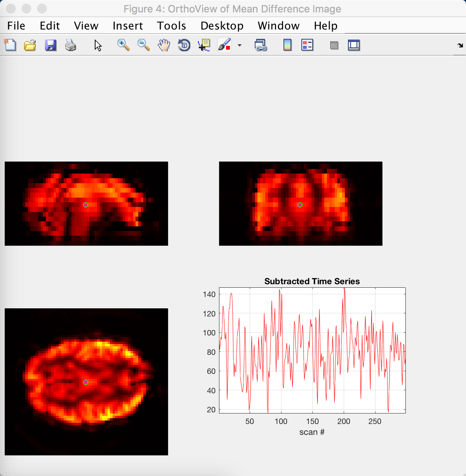Activate the Zoom In magnifier tool
466x476 pixels.
tap(123, 45)
